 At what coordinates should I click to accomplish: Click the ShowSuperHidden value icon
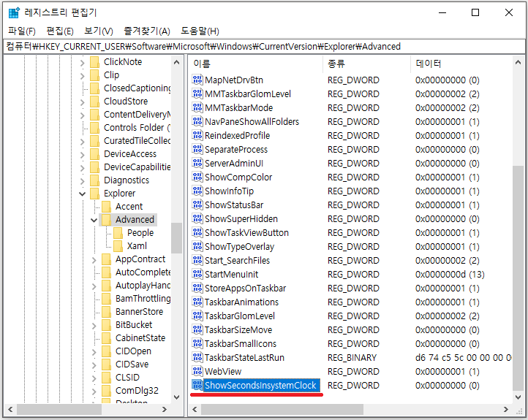tap(197, 218)
